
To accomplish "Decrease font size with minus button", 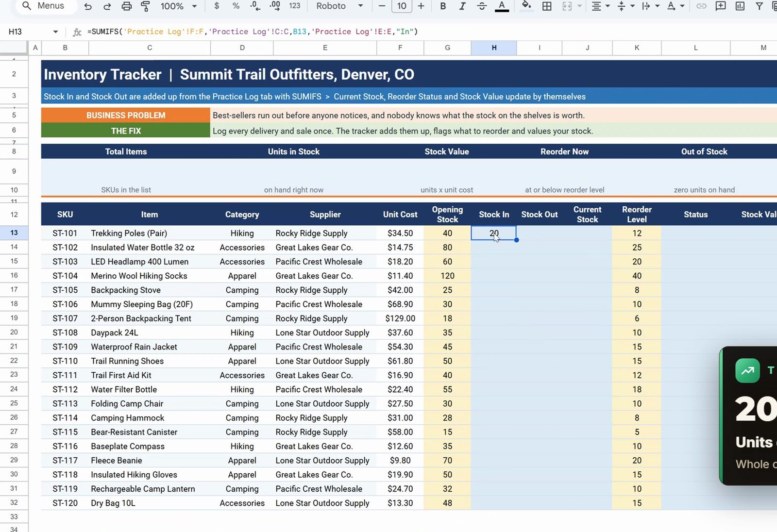I will (x=382, y=6).
